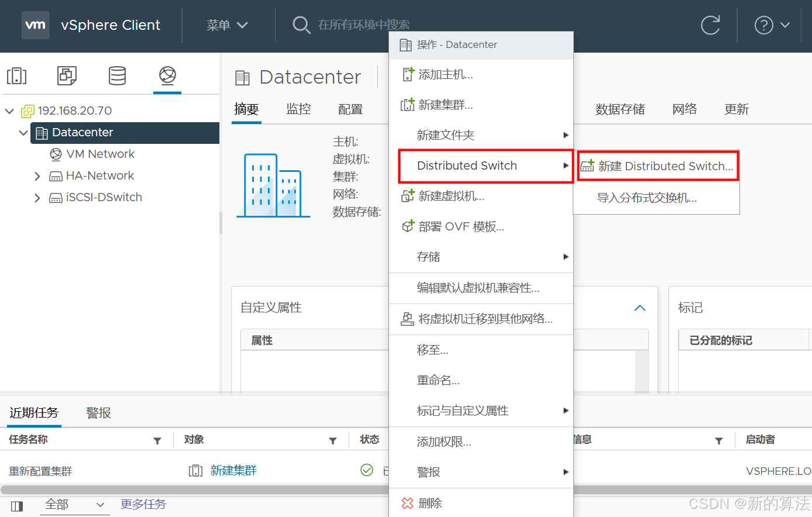Screen dimensions: 812x517
Task: Click the Datacenter title building icon
Action: [242, 77]
